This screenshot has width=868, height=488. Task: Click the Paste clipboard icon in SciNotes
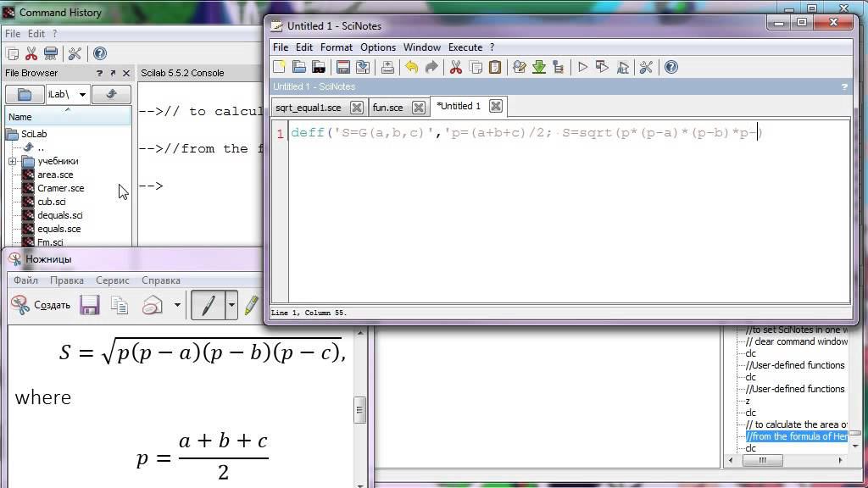(495, 67)
